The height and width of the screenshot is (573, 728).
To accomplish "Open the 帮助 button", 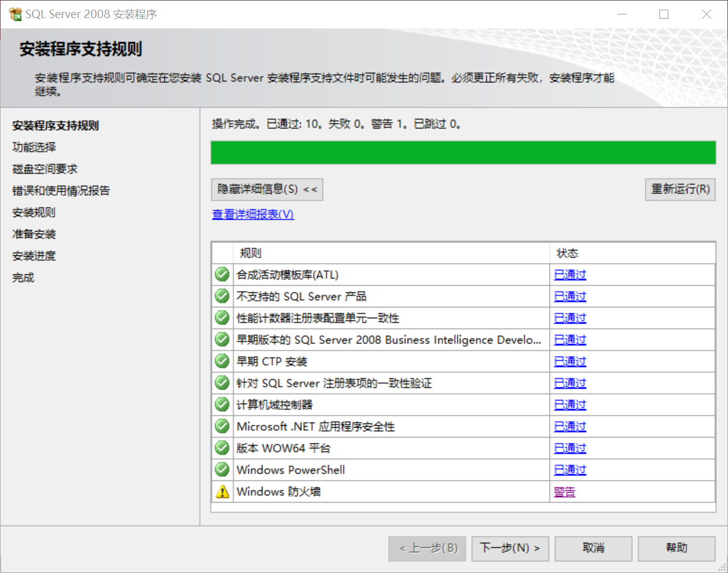I will (x=676, y=548).
